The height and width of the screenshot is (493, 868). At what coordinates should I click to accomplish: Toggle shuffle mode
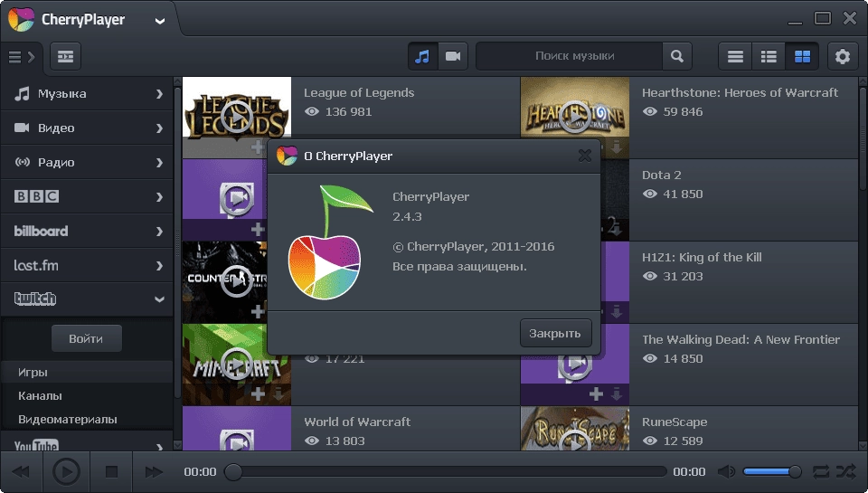[846, 472]
